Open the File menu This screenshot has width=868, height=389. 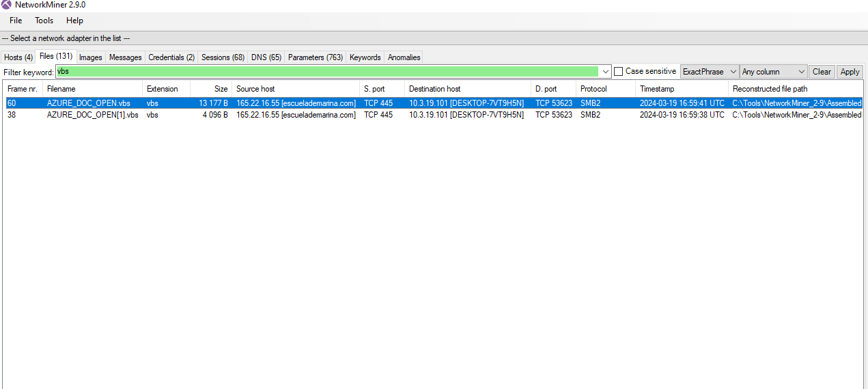(x=16, y=21)
